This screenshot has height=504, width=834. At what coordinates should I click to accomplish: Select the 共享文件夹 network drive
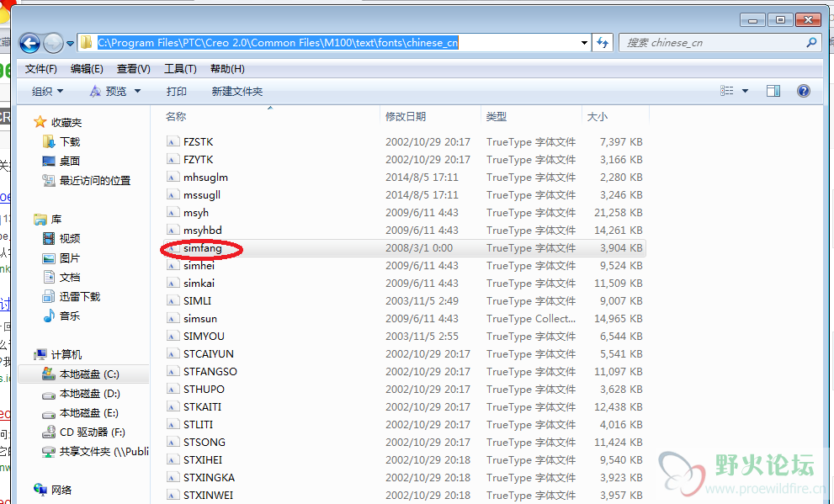(104, 451)
